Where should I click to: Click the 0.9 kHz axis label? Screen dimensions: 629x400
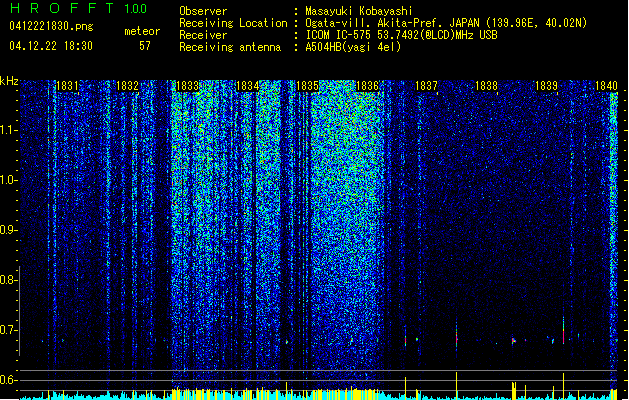click(9, 230)
